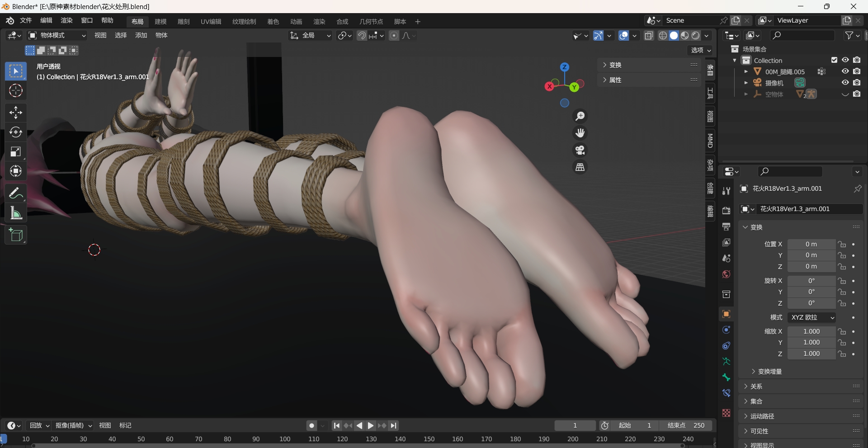Play the animation forward
Image resolution: width=868 pixels, height=448 pixels.
pyautogui.click(x=370, y=426)
